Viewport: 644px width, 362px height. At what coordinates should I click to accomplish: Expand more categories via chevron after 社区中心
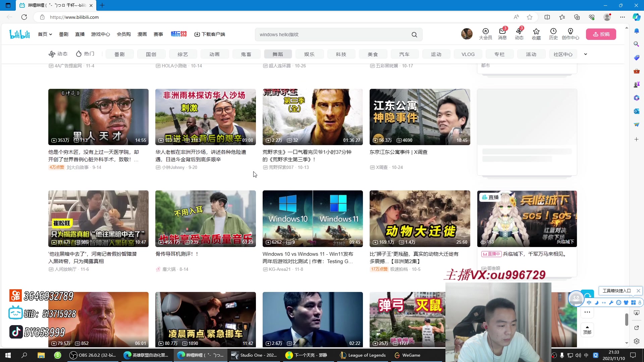[x=586, y=54]
